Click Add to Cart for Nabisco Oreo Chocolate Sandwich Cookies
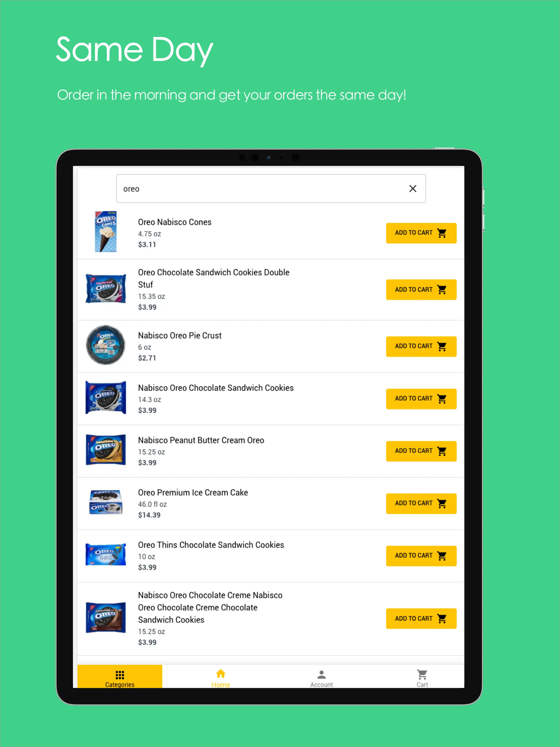Image resolution: width=560 pixels, height=747 pixels. pos(420,397)
